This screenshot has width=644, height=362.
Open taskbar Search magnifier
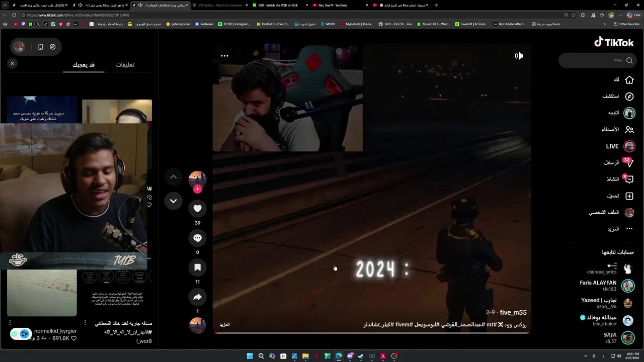pos(261,356)
